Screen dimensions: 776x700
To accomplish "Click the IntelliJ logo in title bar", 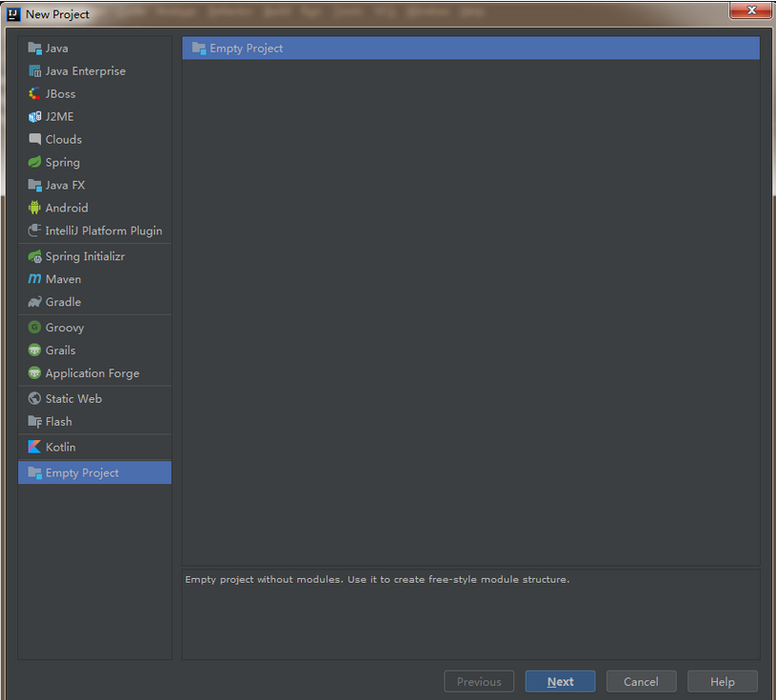I will click(13, 14).
